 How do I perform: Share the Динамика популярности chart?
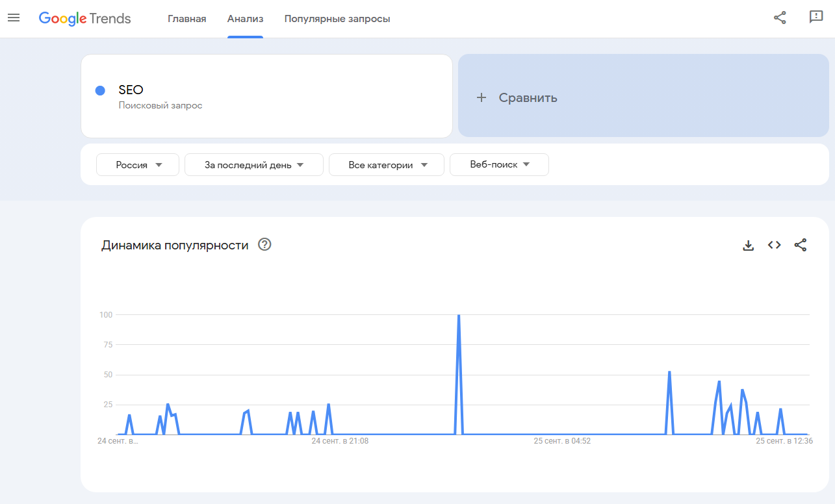801,246
